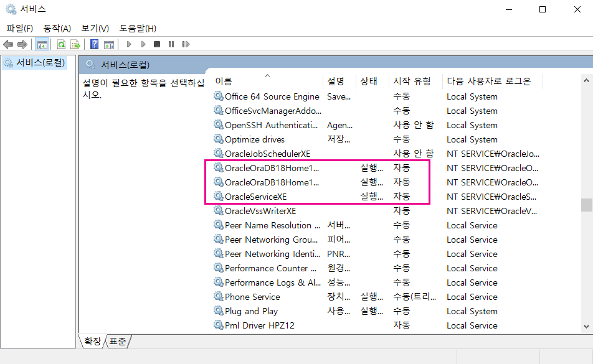This screenshot has height=364, width=593.
Task: Click the Services app icon in title bar
Action: tap(11, 9)
